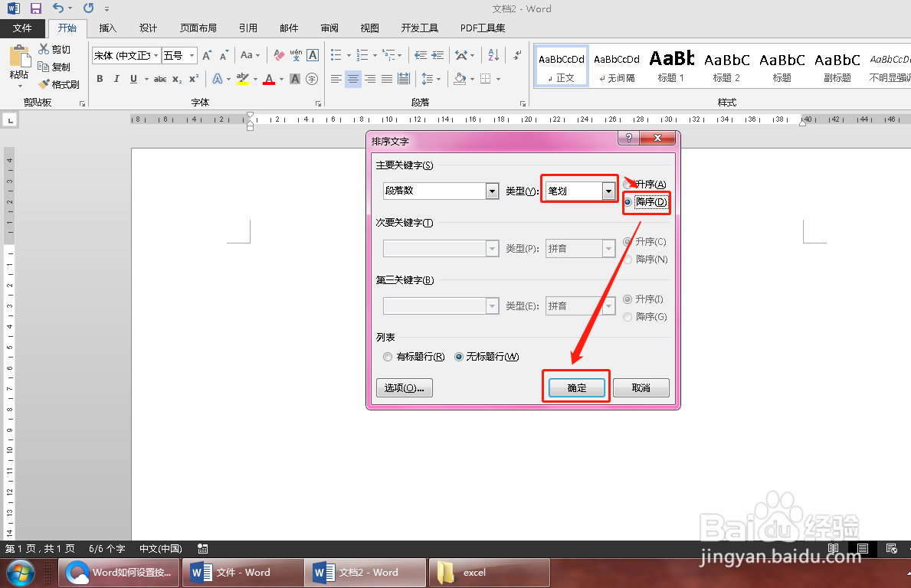
Task: Apply center alignment
Action: tap(352, 79)
